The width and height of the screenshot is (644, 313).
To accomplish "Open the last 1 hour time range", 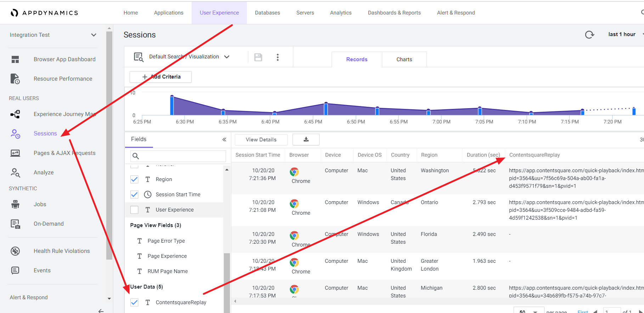I will (x=626, y=34).
